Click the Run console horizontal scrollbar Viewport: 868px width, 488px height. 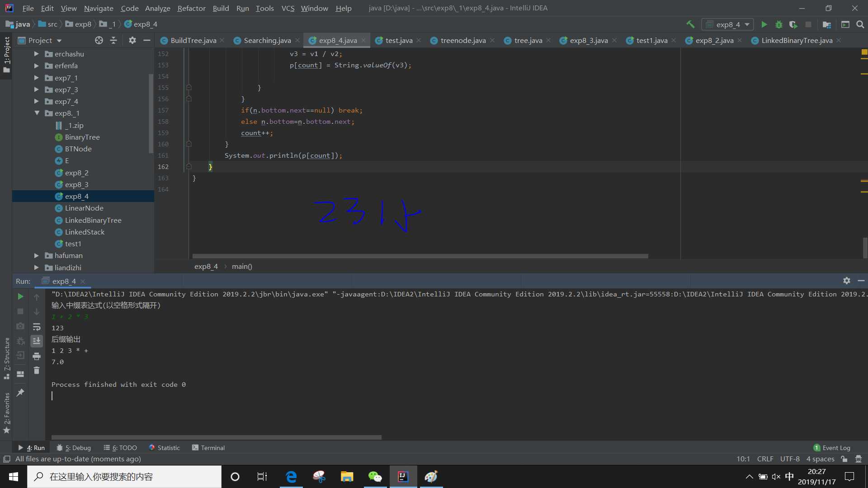tap(216, 437)
